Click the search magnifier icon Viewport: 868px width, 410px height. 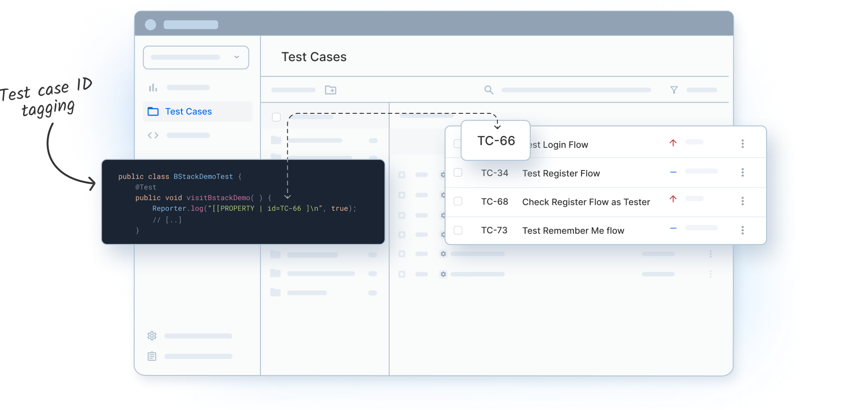(489, 89)
